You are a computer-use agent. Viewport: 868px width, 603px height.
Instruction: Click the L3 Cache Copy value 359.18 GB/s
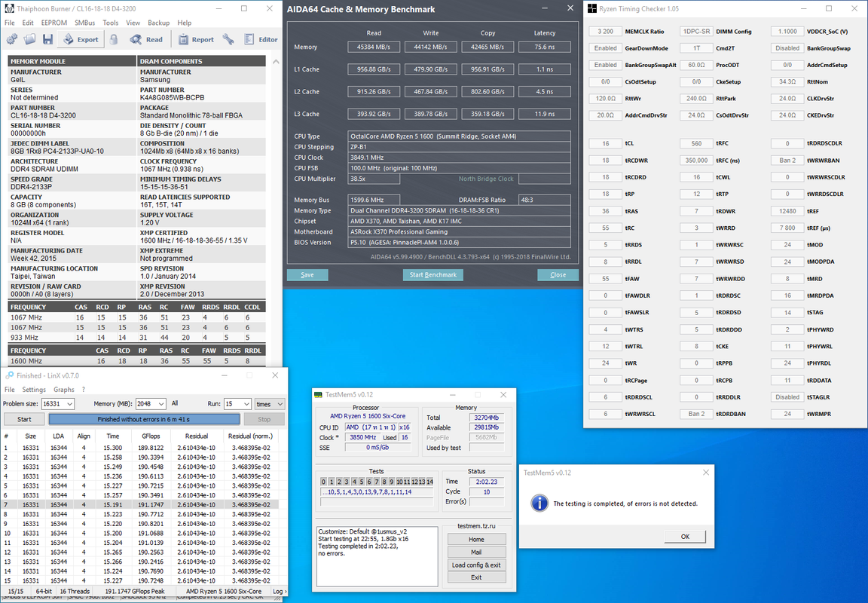click(487, 114)
